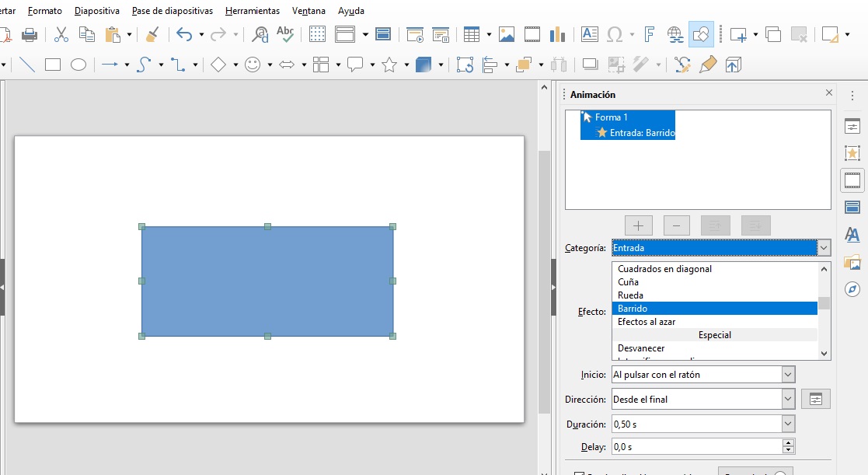Image resolution: width=868 pixels, height=475 pixels.
Task: Paste from clipboard using the Paste icon
Action: point(113,35)
